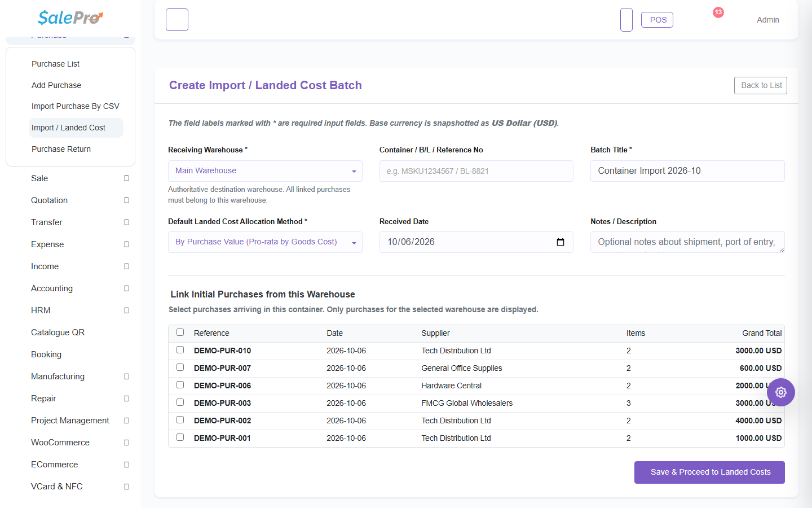
Task: Click supplier General Office Supplies
Action: click(x=462, y=368)
